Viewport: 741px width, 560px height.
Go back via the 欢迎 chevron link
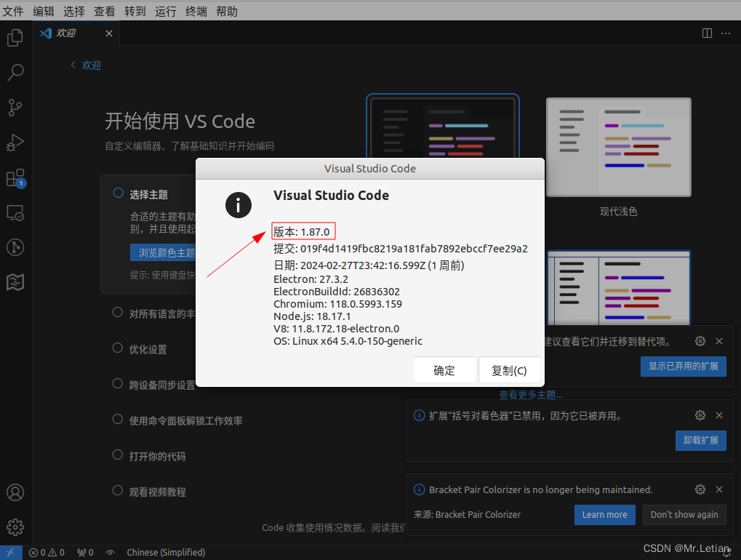pyautogui.click(x=86, y=65)
